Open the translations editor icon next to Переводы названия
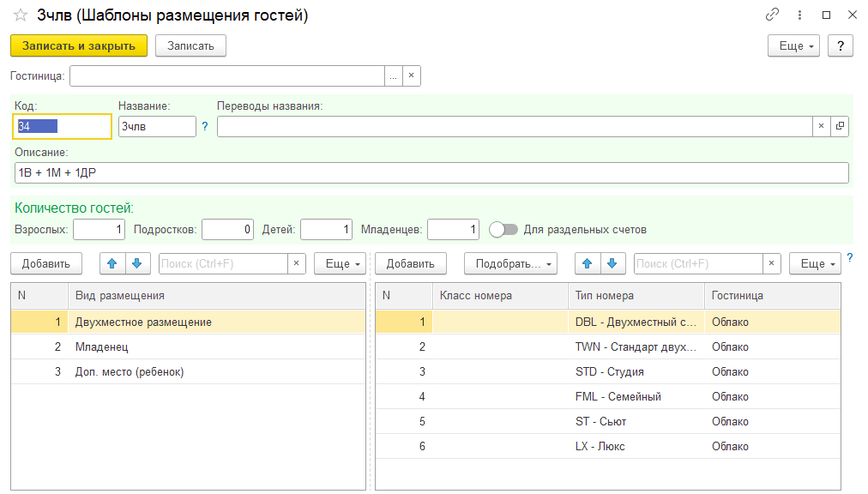The height and width of the screenshot is (494, 868). (x=839, y=126)
